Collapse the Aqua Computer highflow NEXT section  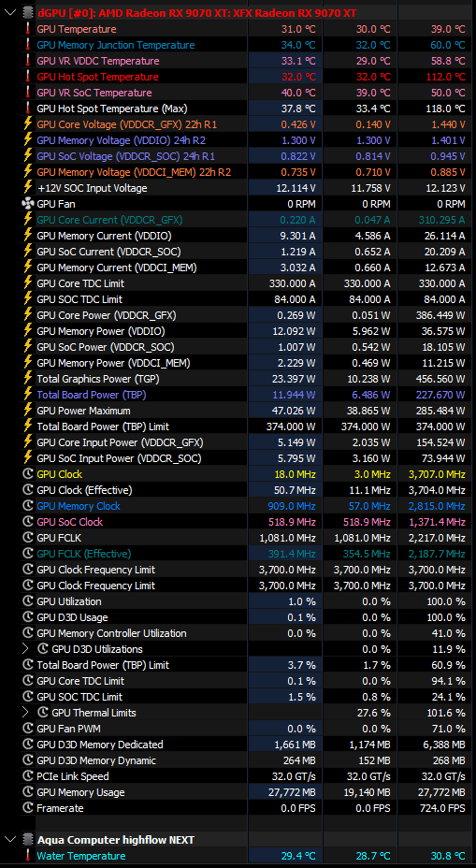pyautogui.click(x=8, y=840)
